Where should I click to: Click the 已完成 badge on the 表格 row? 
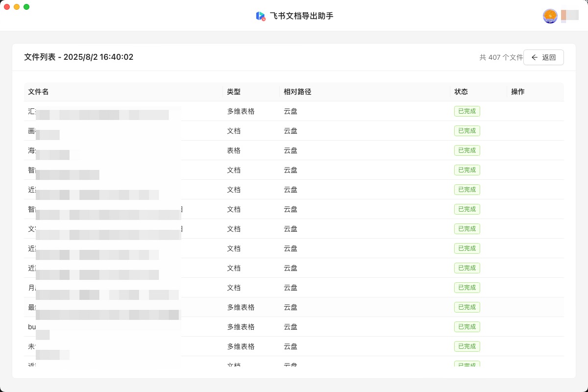(x=467, y=150)
